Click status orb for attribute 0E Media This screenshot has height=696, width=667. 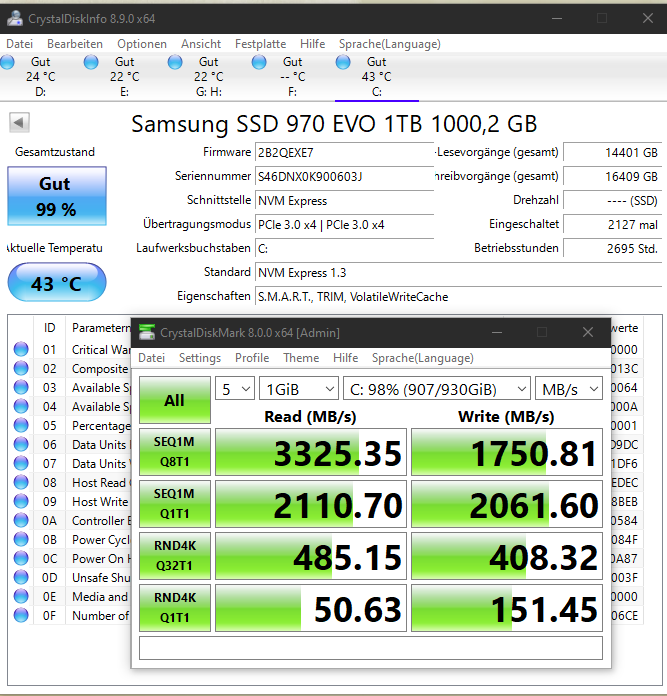click(21, 596)
